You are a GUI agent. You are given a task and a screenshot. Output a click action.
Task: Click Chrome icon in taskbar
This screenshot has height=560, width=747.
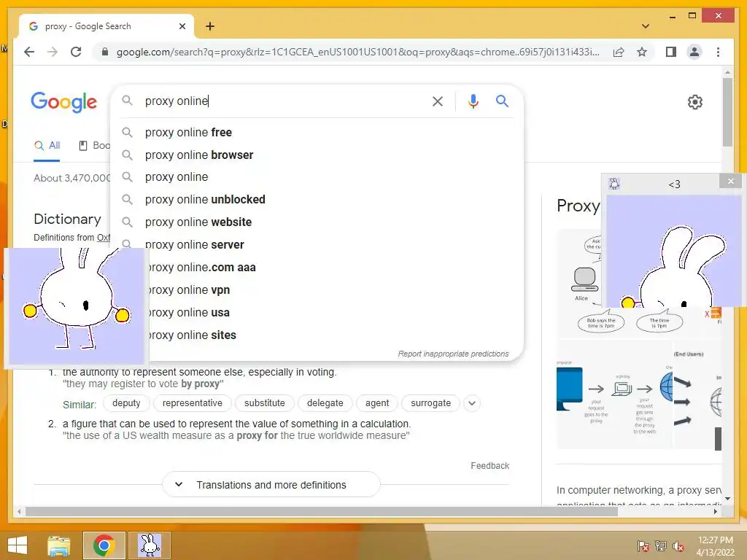click(x=104, y=545)
